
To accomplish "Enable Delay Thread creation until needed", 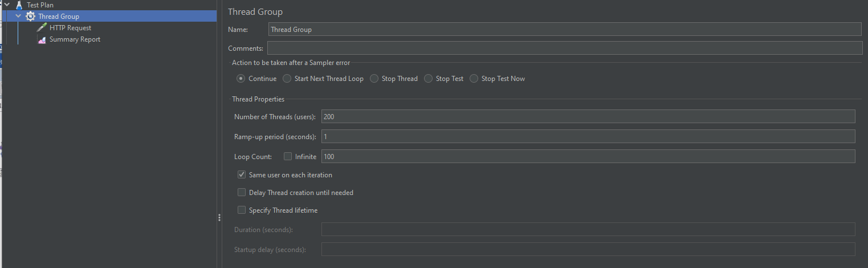I will 242,193.
